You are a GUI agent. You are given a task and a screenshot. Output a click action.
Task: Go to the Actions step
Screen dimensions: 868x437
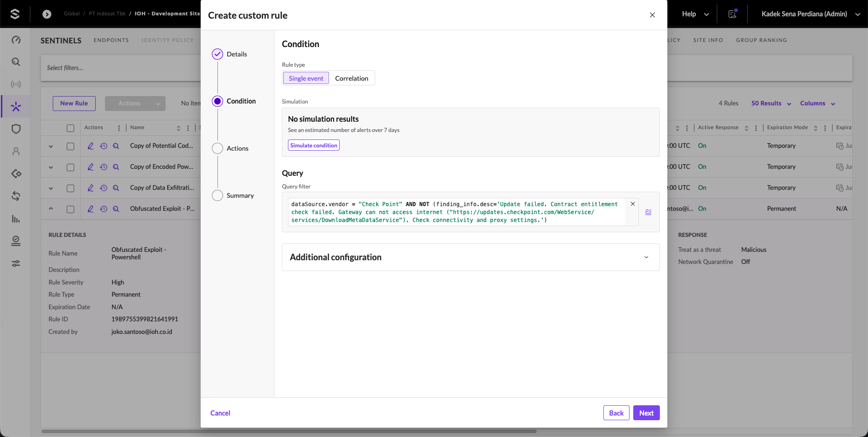(230, 148)
